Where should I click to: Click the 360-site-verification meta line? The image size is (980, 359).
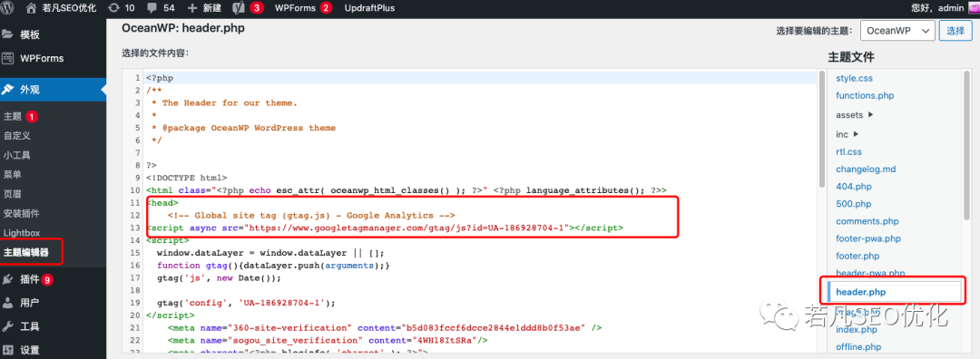[384, 328]
